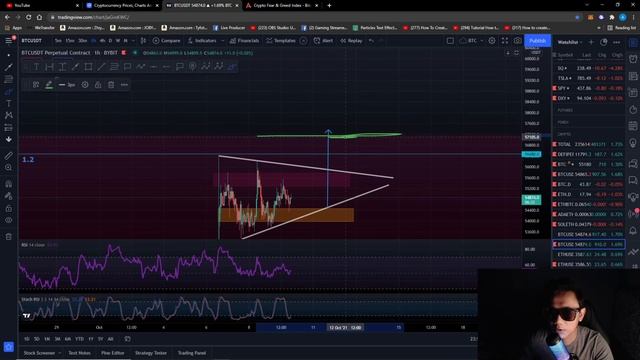The height and width of the screenshot is (360, 640).
Task: Open the Financials menu
Action: (x=244, y=41)
